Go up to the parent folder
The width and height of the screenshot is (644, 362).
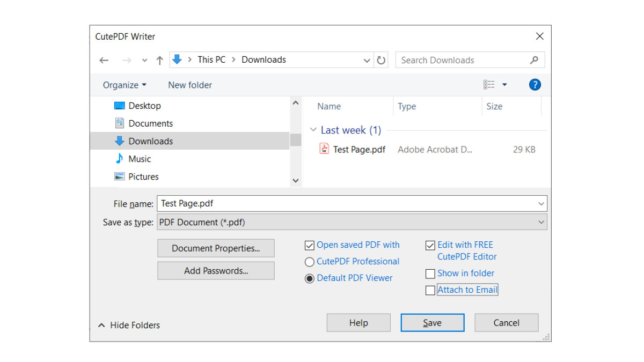(159, 60)
